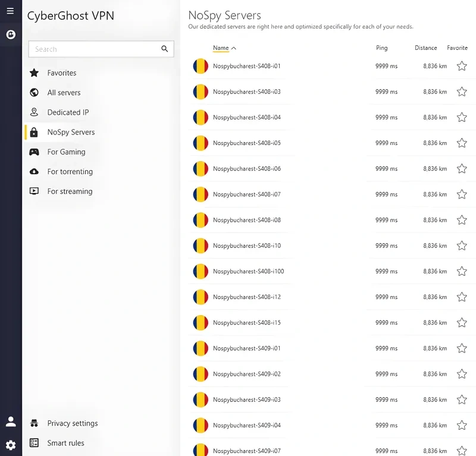Click the search magnifier icon

(165, 49)
